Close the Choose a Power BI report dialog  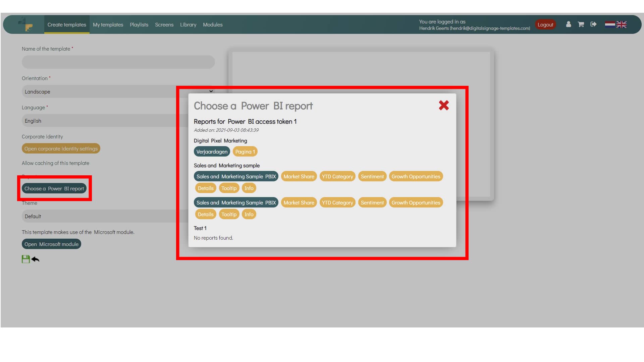(444, 106)
